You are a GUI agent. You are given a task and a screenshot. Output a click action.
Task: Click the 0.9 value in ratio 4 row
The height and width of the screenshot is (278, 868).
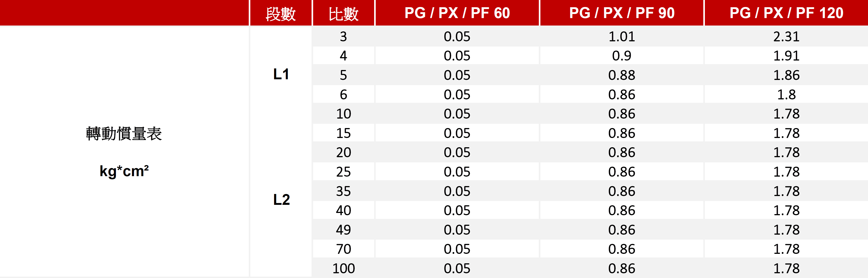[x=622, y=56]
